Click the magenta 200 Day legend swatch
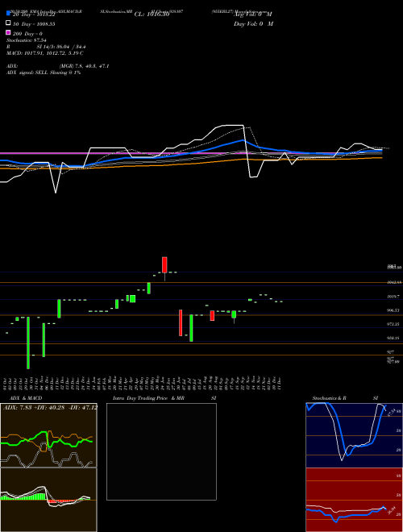Image resolution: width=403 pixels, height=532 pixels. tap(9, 32)
